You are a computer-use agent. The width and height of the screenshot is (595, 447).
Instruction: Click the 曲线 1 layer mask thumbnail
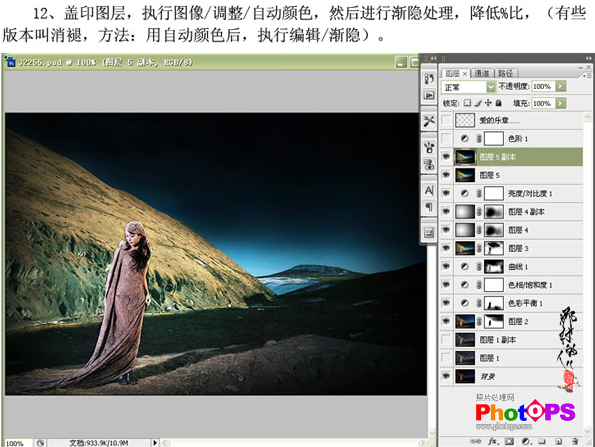494,266
